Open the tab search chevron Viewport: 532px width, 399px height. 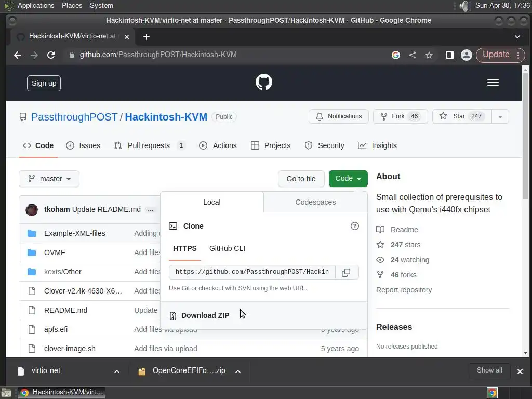(x=517, y=37)
